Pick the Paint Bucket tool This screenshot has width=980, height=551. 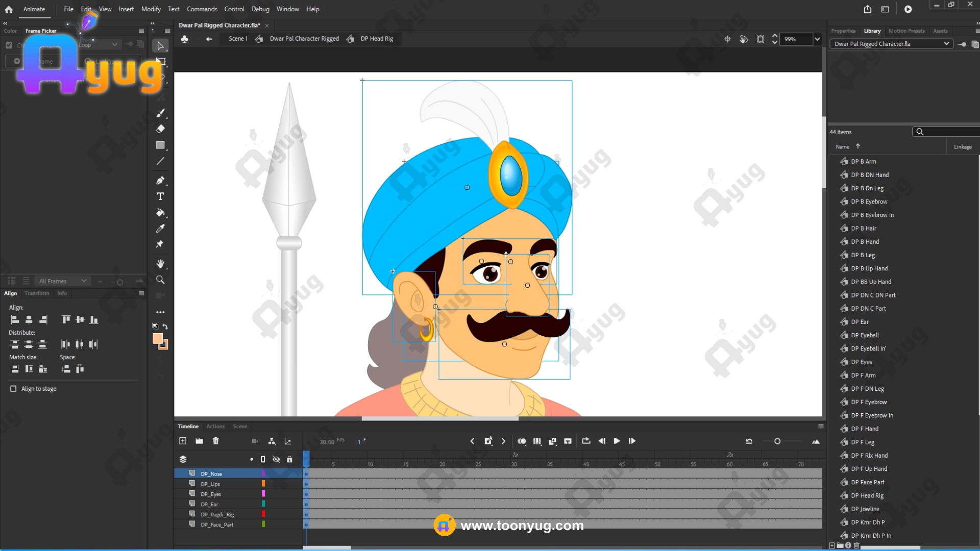pos(160,213)
